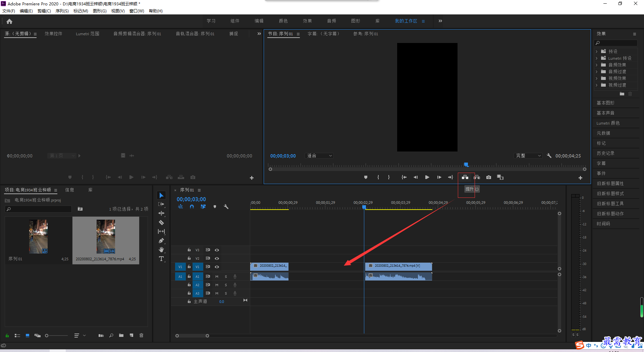Viewport: 644px width, 352px height.
Task: Expand the 音频过渡 folder
Action: [596, 72]
